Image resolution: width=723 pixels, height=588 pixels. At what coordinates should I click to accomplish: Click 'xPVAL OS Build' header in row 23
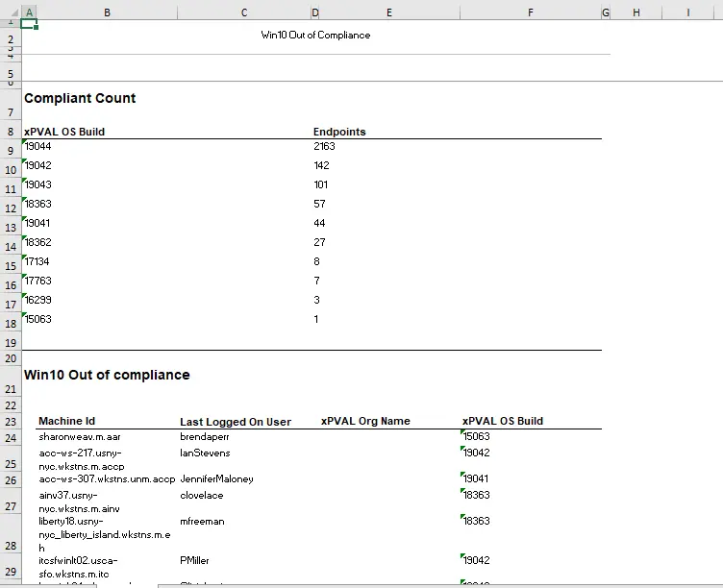coord(503,421)
